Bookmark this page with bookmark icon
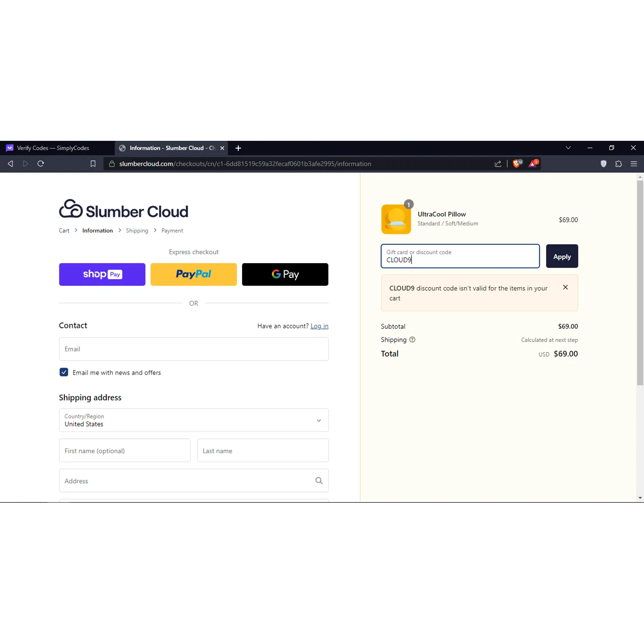644x644 pixels. (x=93, y=164)
